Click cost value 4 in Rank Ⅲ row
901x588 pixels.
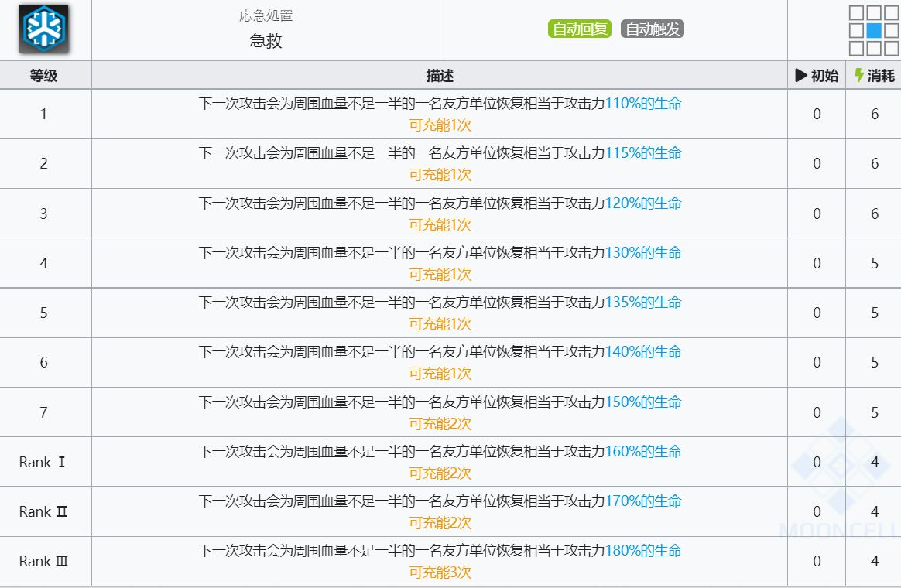(874, 561)
